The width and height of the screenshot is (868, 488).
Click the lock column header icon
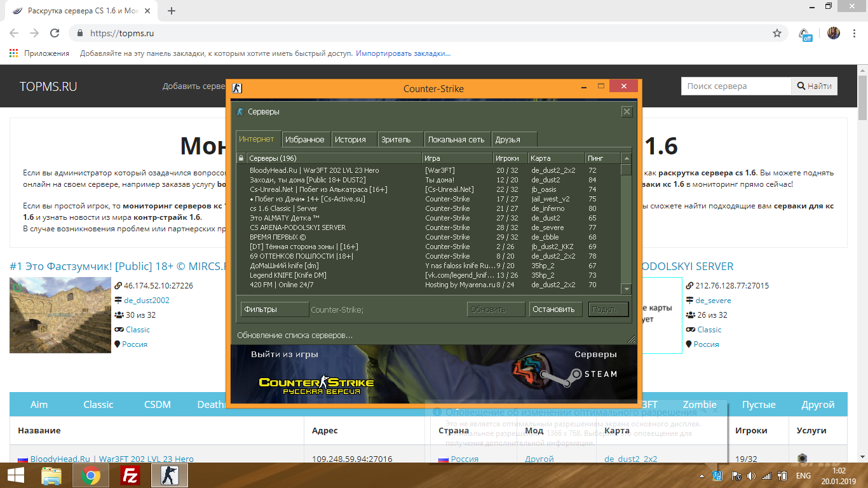(241, 158)
